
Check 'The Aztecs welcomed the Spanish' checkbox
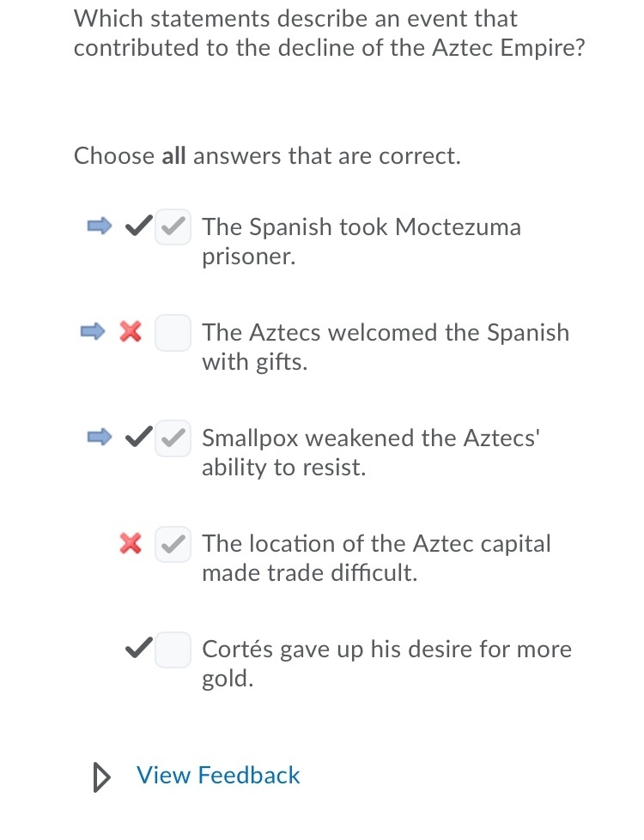point(173,333)
